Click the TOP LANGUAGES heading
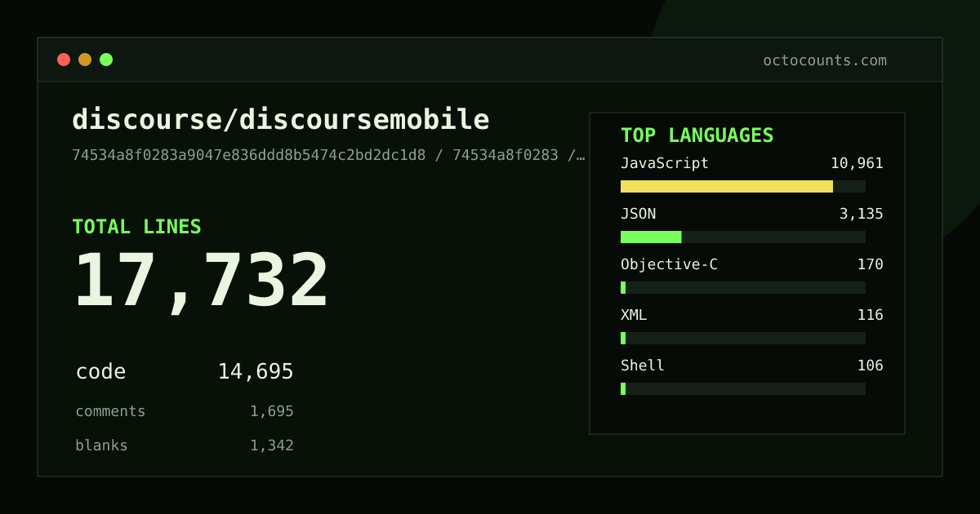Viewport: 980px width, 514px height. [697, 135]
